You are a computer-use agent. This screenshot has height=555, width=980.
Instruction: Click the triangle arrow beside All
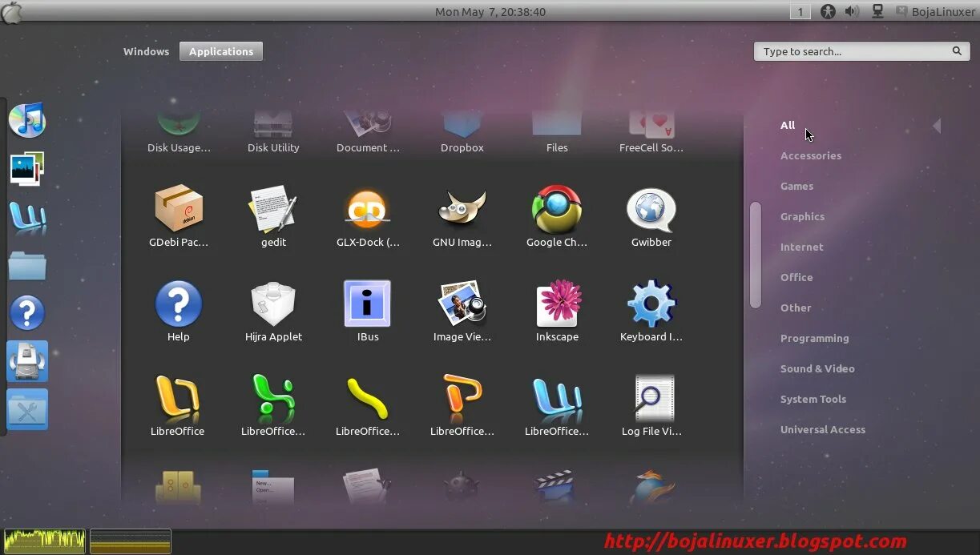[937, 126]
